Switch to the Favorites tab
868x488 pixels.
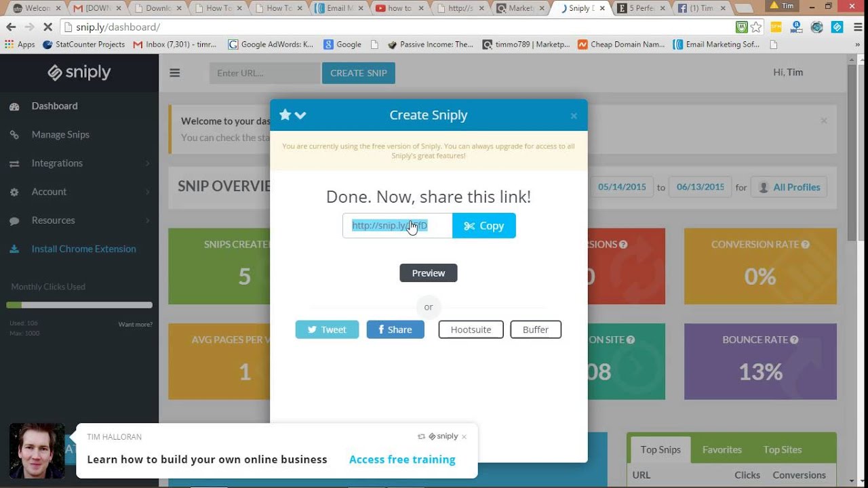tap(722, 449)
